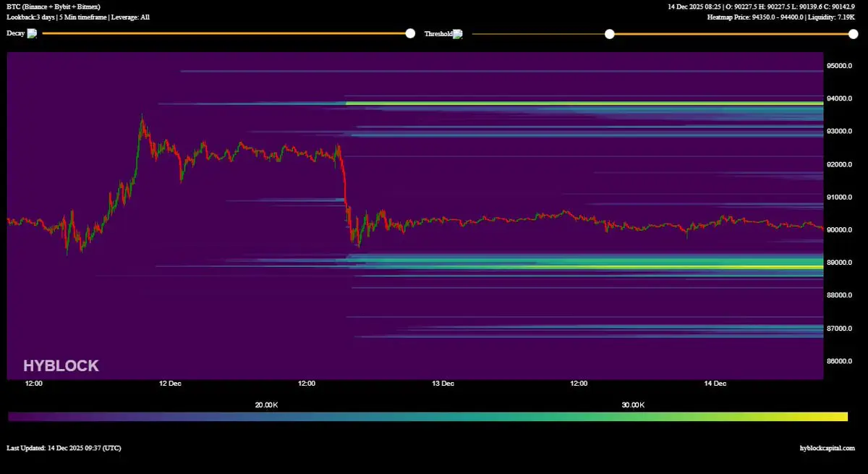Click the 20.00K mark on color scale

click(266, 405)
